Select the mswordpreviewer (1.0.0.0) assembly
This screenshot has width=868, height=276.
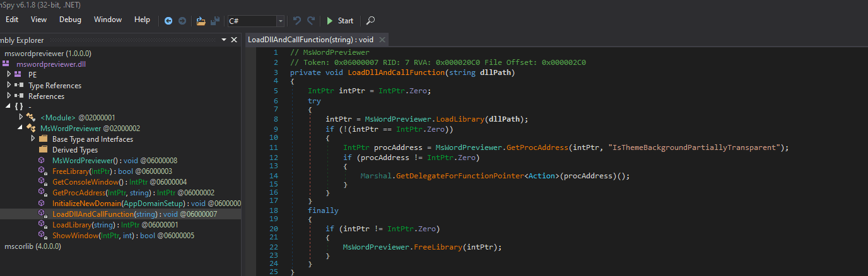coord(48,54)
